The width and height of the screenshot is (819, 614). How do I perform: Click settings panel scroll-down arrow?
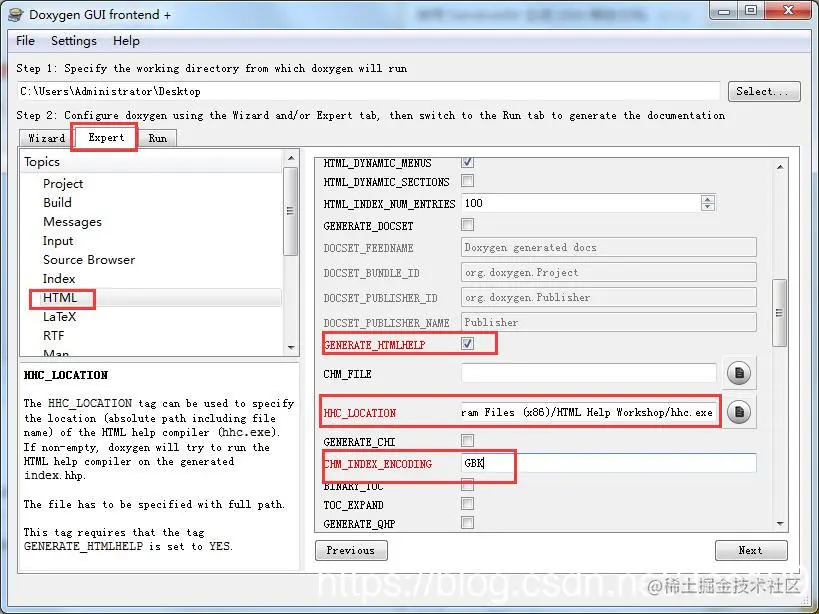pyautogui.click(x=779, y=524)
